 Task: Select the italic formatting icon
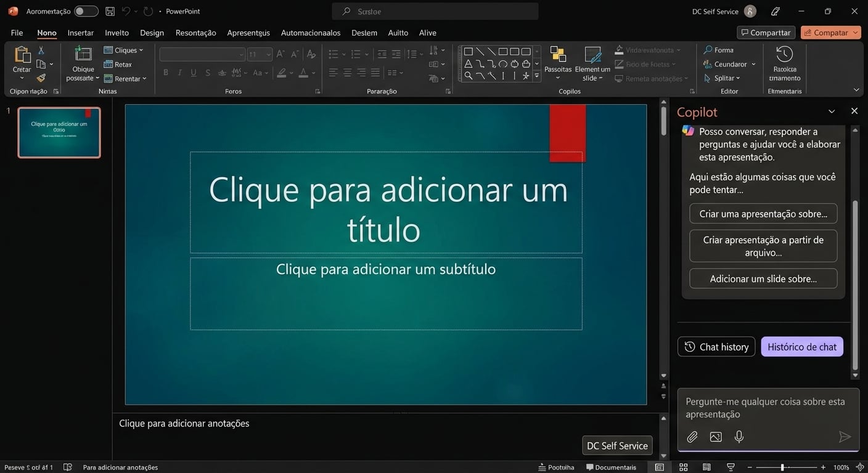179,72
